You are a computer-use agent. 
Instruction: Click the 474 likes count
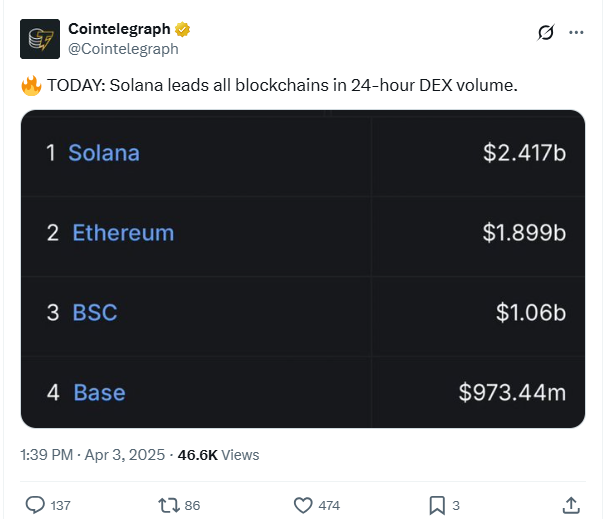329,505
